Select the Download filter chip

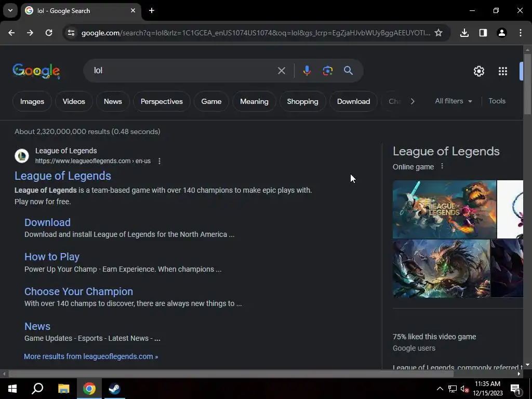tap(353, 101)
